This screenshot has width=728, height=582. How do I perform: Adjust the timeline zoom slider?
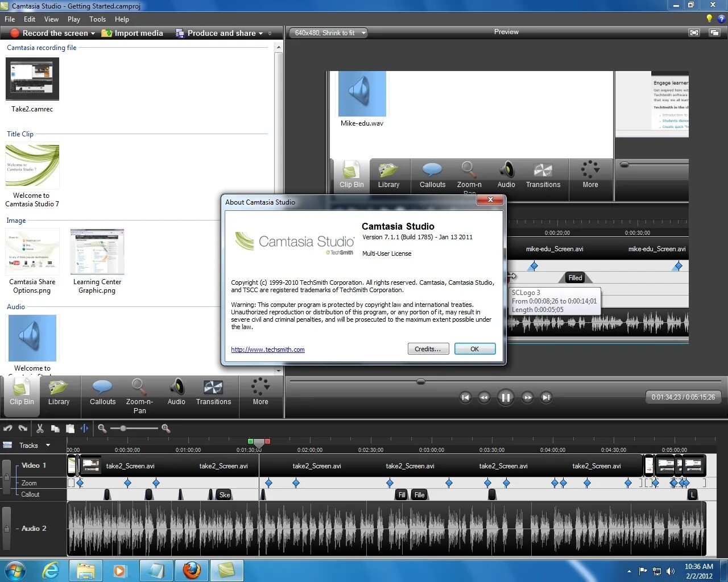point(123,429)
